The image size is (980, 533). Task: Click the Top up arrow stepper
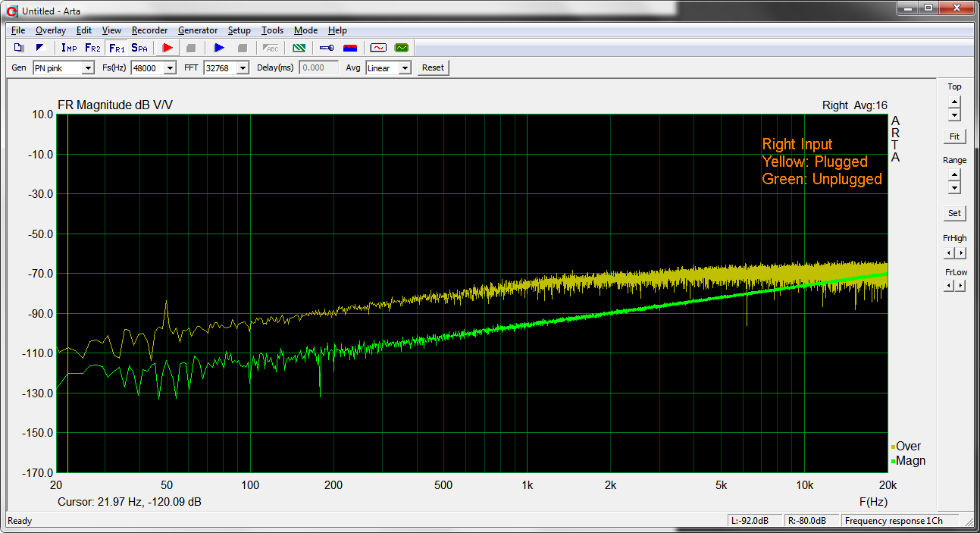[954, 102]
